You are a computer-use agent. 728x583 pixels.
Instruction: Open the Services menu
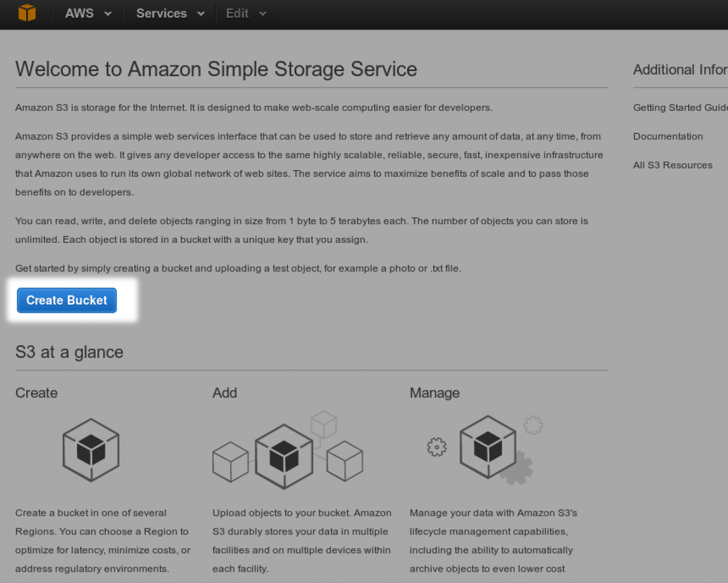click(162, 14)
